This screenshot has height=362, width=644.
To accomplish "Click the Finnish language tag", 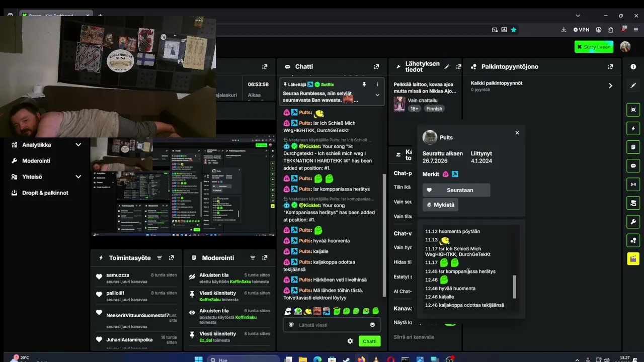I will click(x=434, y=109).
